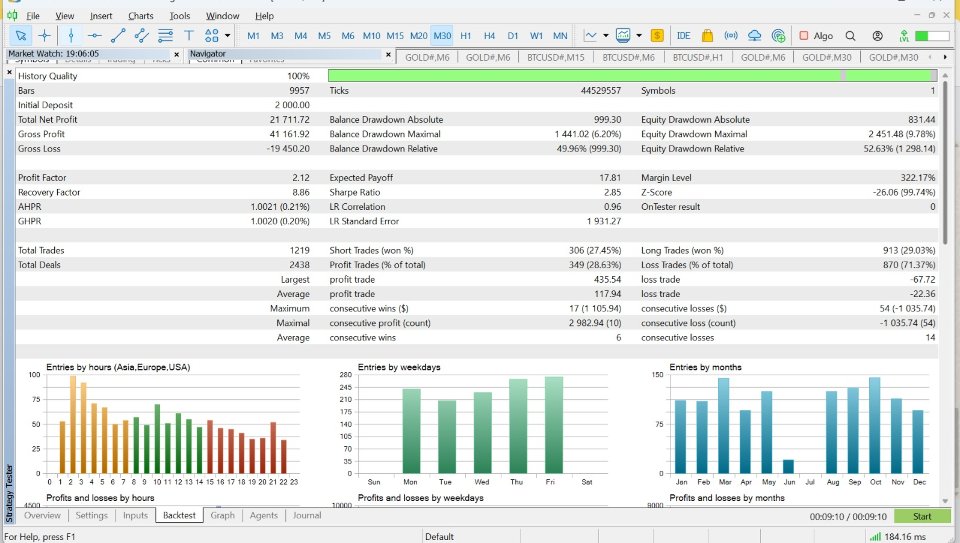Open the IDE MetaEditor button

coord(683,36)
